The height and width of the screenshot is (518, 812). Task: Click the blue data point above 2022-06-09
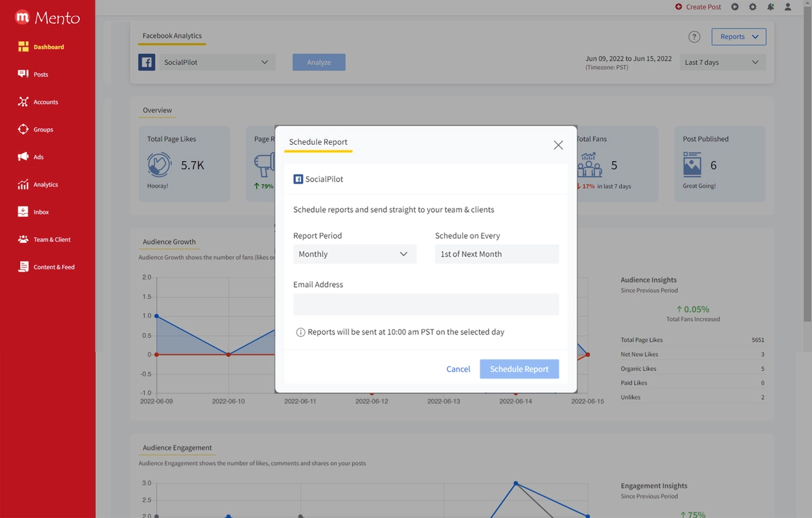click(x=156, y=316)
